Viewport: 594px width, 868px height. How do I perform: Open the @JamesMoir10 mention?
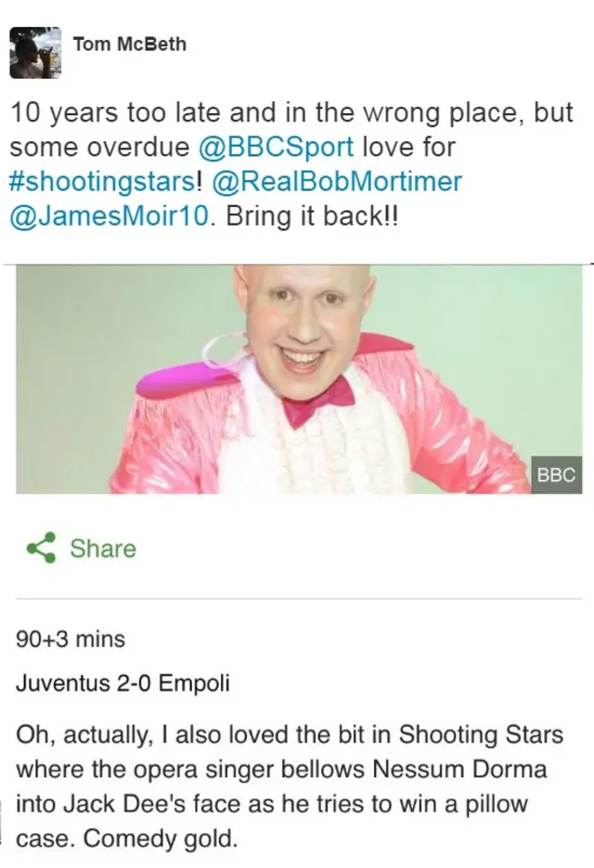coord(110,215)
